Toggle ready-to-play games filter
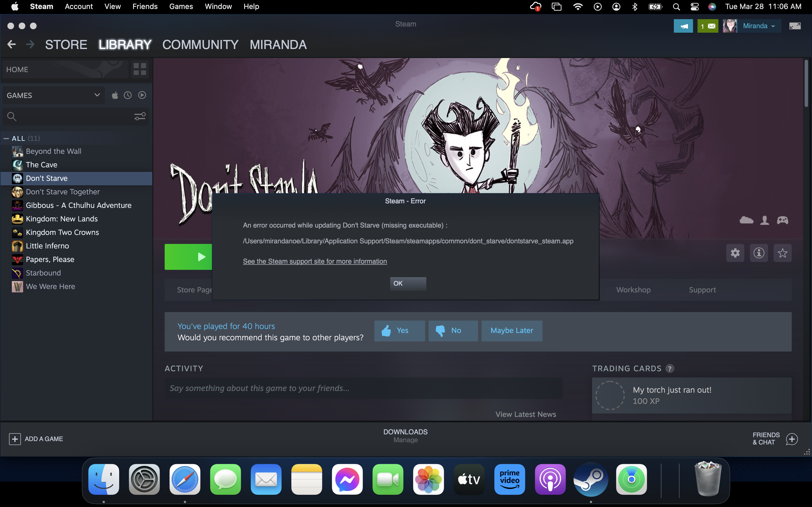 [x=142, y=95]
